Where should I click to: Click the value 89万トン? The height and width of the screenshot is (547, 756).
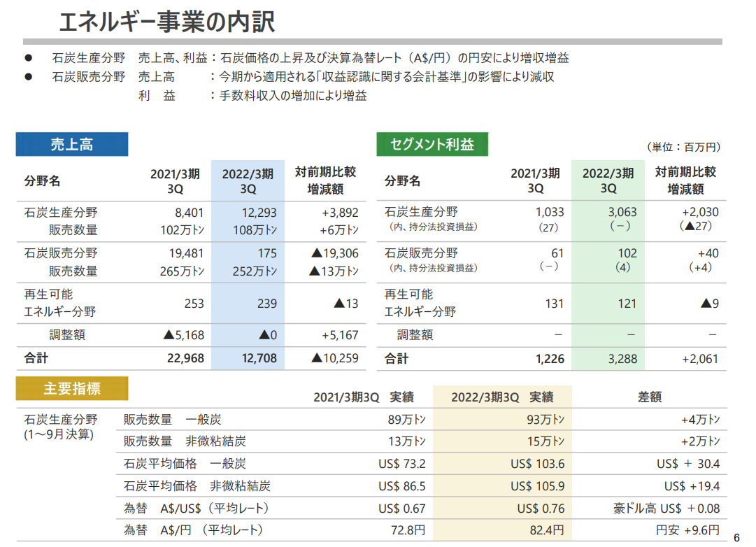click(406, 420)
